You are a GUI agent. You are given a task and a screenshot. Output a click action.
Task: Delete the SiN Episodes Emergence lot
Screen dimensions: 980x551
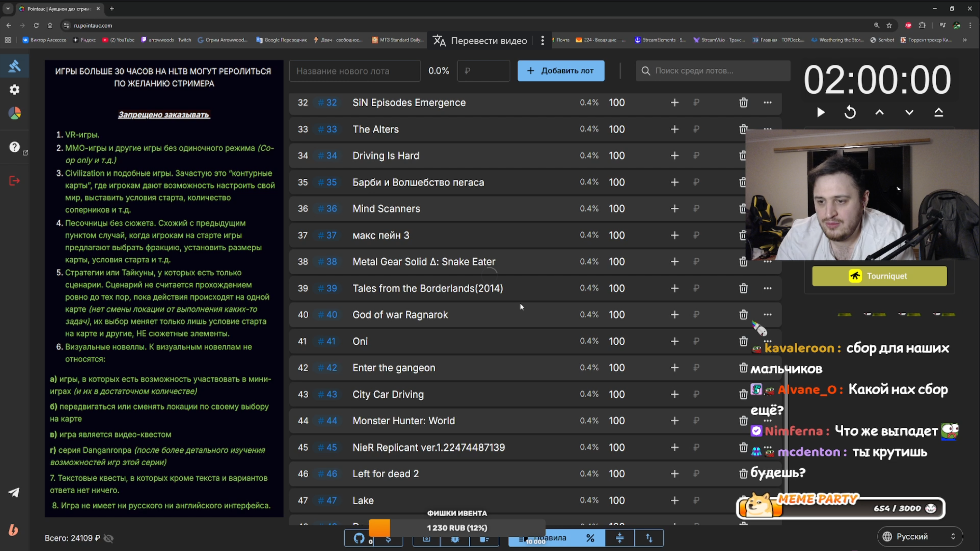point(743,103)
